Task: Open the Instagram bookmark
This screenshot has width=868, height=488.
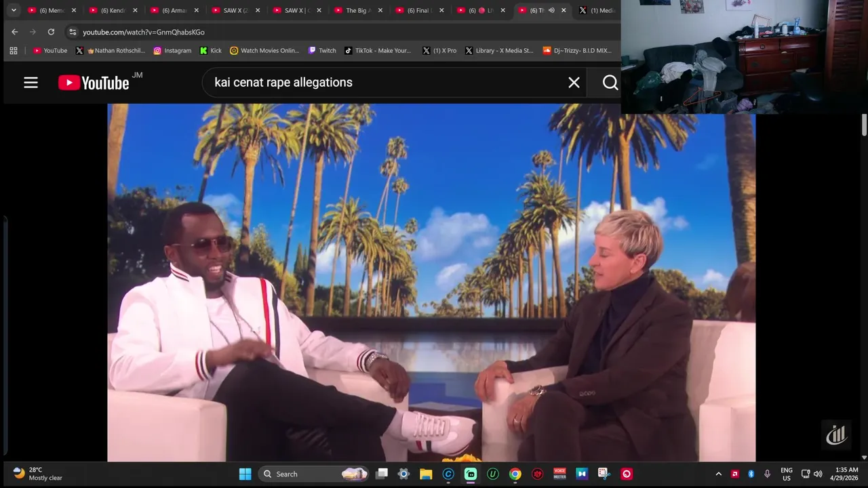Action: 172,50
